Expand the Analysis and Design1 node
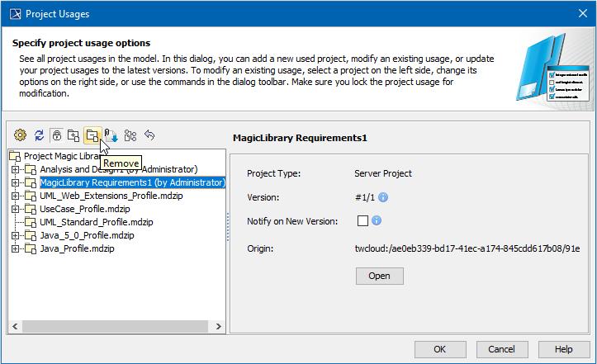 point(15,169)
